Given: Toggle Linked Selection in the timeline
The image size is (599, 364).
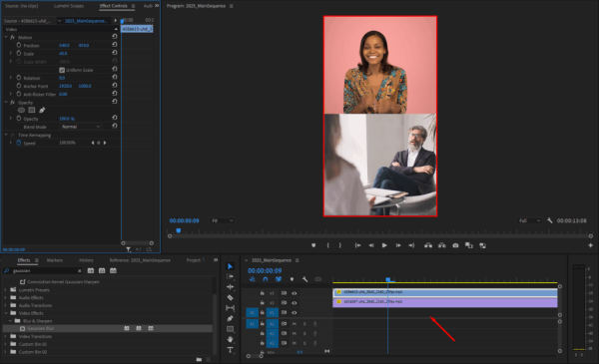Looking at the screenshot, I should (x=279, y=279).
